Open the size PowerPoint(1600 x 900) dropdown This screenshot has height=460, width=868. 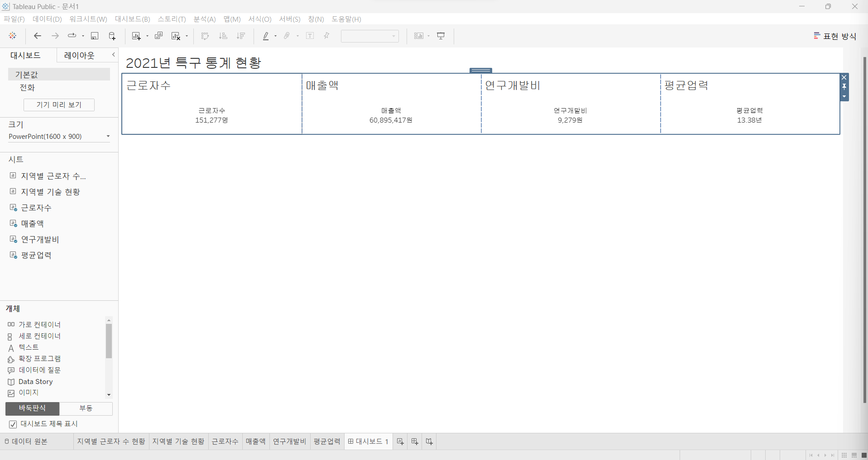pos(59,136)
